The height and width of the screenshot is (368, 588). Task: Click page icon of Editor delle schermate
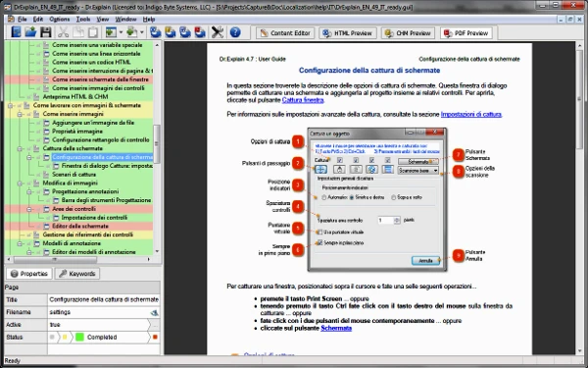pos(46,227)
